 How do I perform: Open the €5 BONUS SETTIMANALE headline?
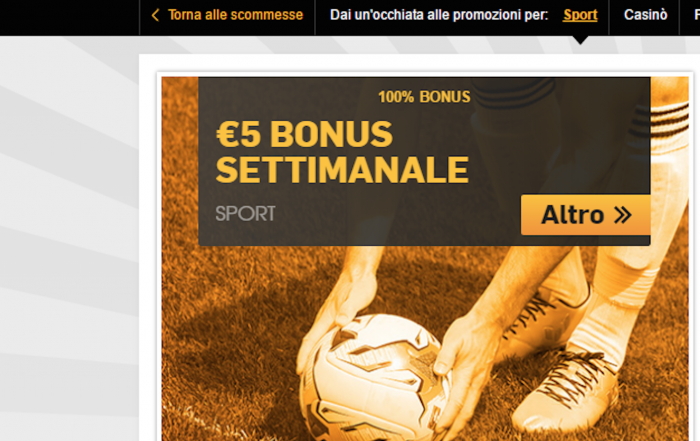coord(342,152)
